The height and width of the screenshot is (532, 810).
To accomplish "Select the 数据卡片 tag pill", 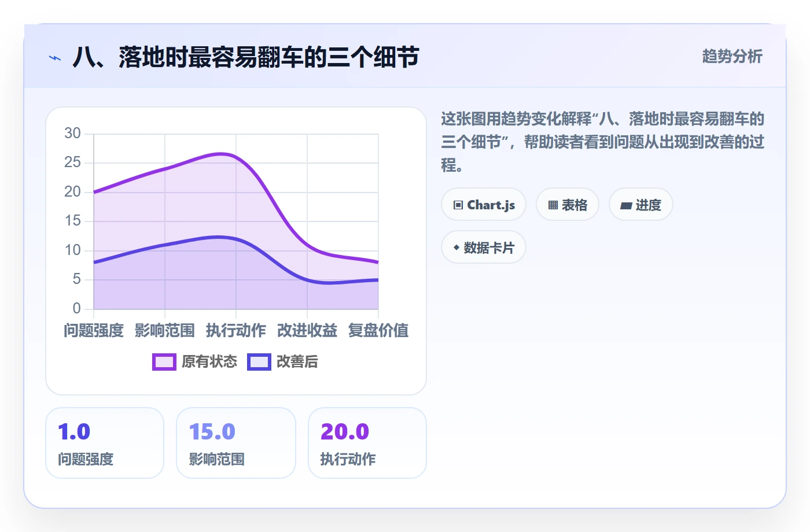I will [x=484, y=247].
